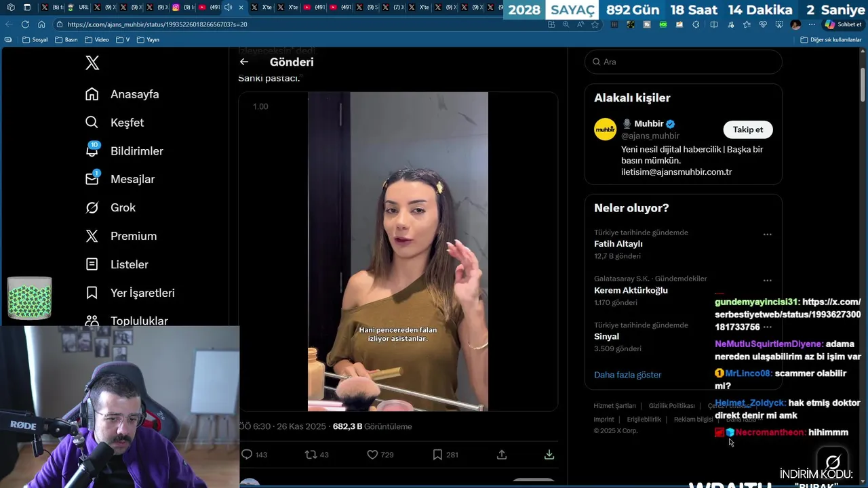Reload the page with refresh icon
This screenshot has width=868, height=488.
click(x=25, y=24)
